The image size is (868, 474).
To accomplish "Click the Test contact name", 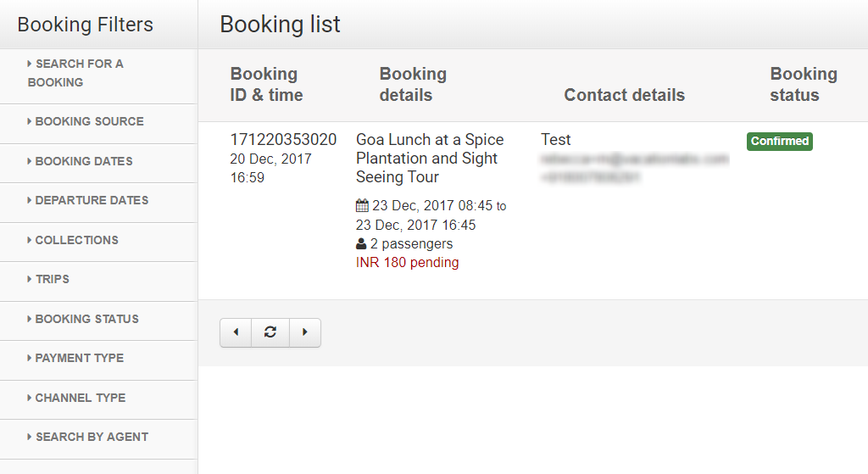I will (x=556, y=140).
